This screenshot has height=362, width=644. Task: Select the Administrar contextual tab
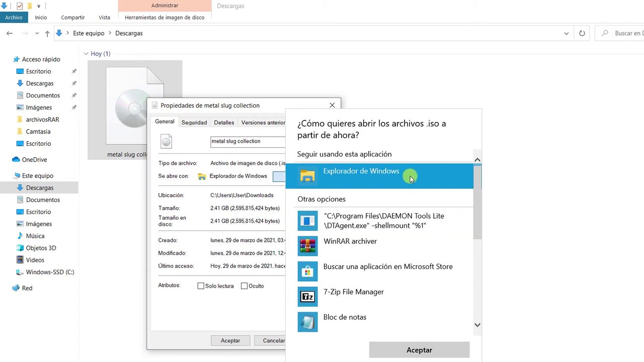pos(165,6)
